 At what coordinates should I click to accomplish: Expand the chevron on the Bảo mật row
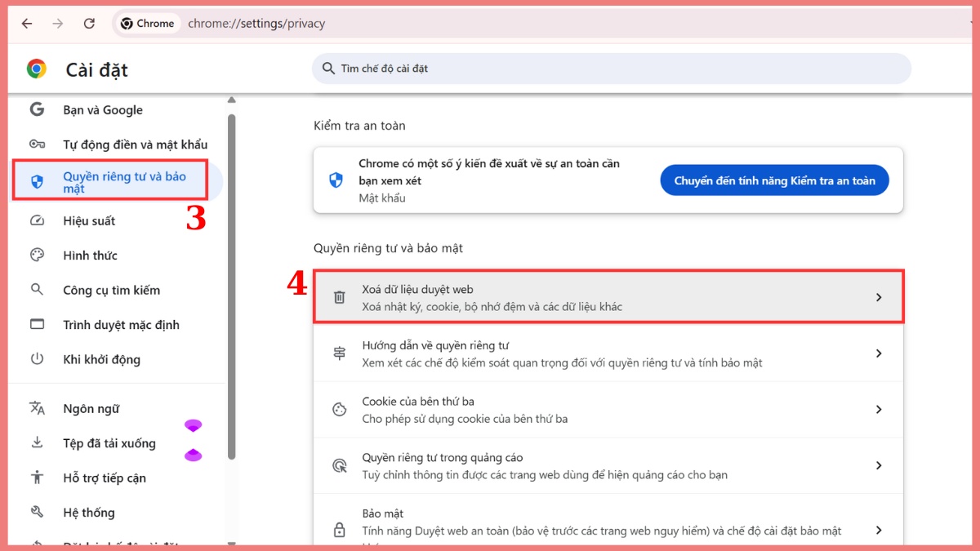coord(879,530)
